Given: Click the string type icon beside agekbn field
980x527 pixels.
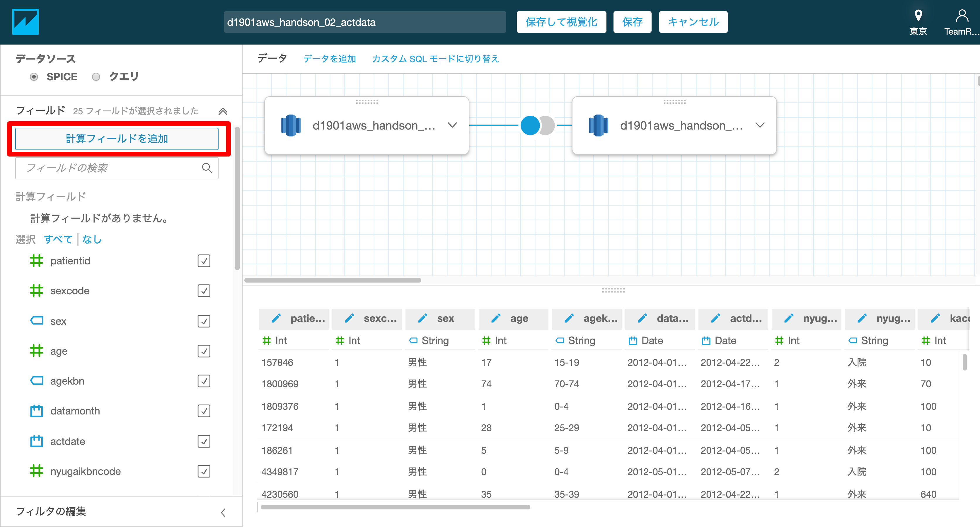Looking at the screenshot, I should [37, 381].
